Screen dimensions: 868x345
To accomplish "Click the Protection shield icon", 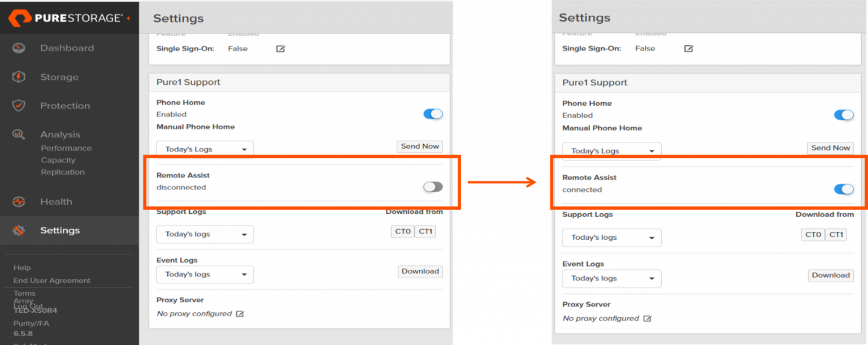I will (19, 106).
